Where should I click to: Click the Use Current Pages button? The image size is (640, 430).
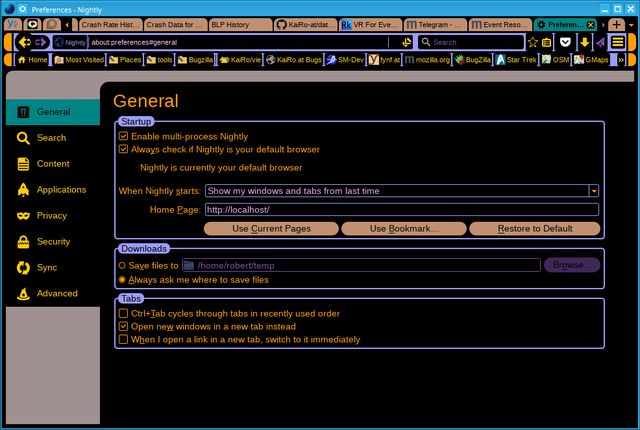point(271,228)
